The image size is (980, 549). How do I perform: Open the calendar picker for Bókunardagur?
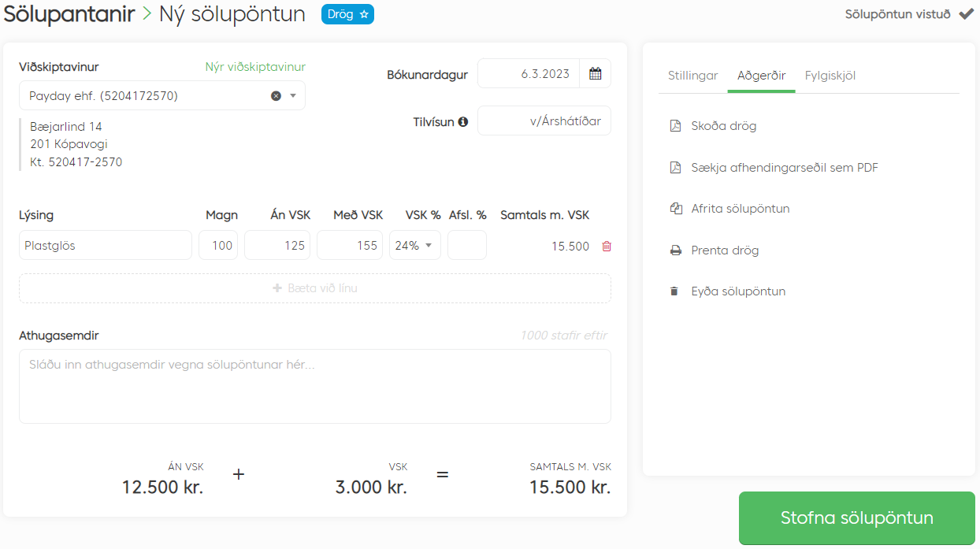pos(596,74)
